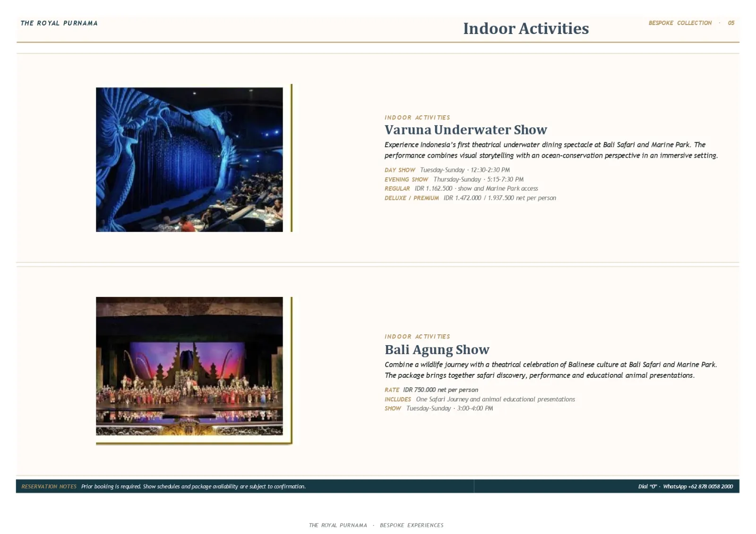The image size is (756, 534).
Task: Click the 'Dial "0"' contact text
Action: [647, 486]
